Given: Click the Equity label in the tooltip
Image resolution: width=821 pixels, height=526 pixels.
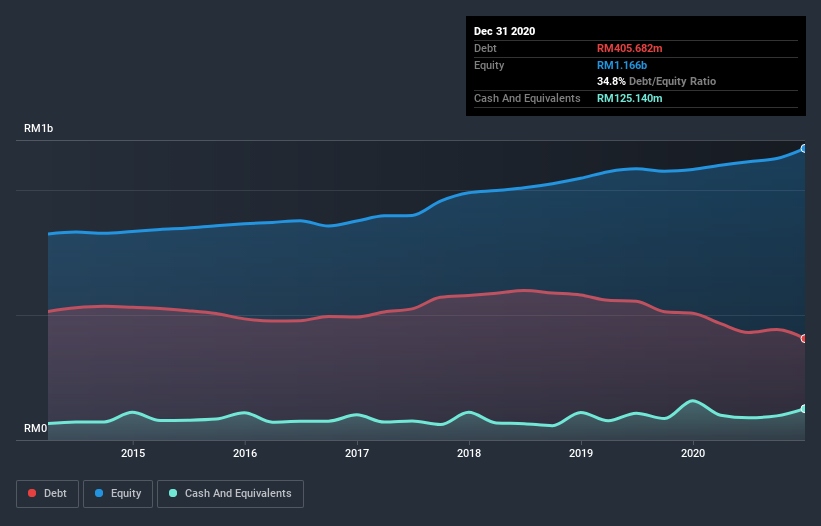Looking at the screenshot, I should click(489, 65).
